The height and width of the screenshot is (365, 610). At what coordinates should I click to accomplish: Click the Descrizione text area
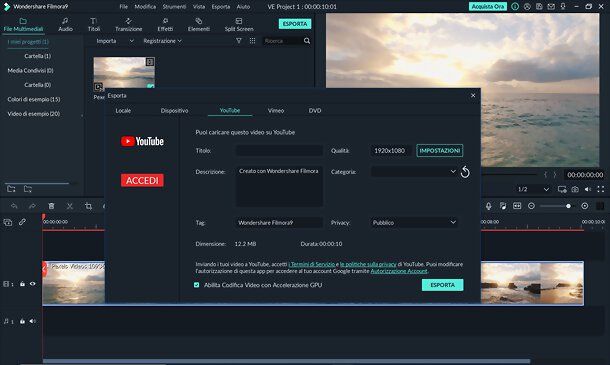coord(279,186)
